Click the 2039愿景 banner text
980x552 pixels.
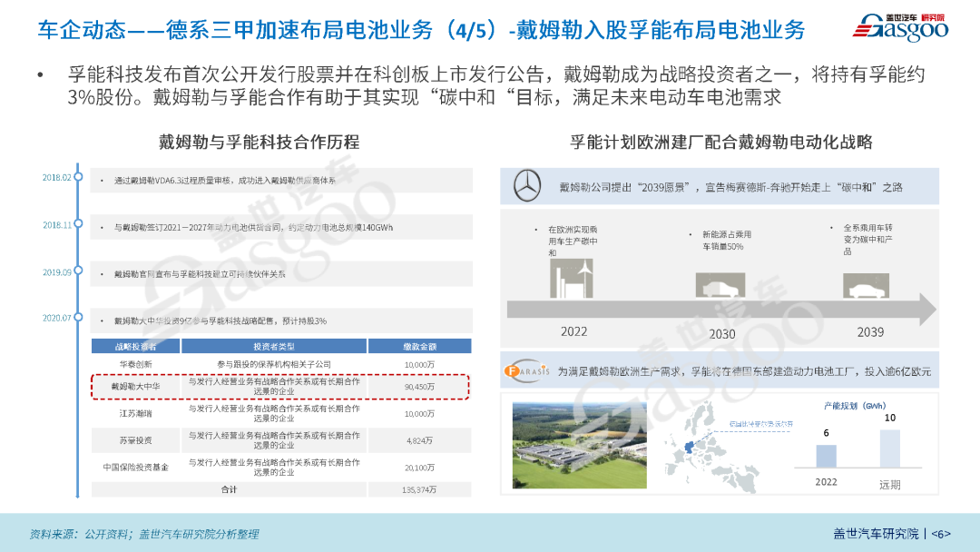click(730, 187)
